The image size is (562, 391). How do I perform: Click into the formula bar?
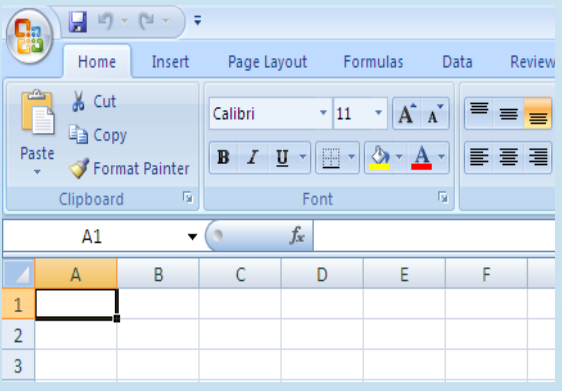(x=434, y=236)
